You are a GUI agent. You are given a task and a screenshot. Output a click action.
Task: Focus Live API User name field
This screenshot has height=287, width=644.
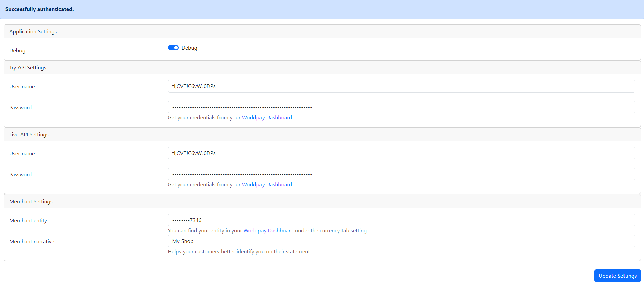pyautogui.click(x=401, y=153)
